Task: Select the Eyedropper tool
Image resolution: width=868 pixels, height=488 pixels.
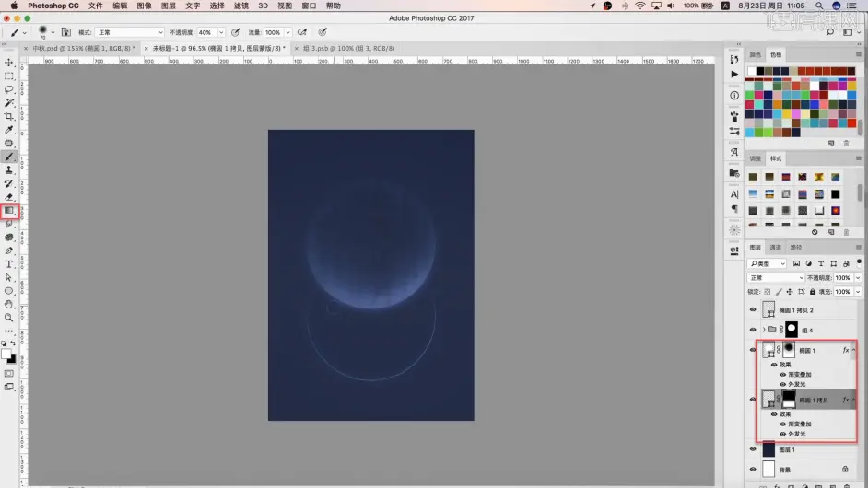Action: click(9, 130)
